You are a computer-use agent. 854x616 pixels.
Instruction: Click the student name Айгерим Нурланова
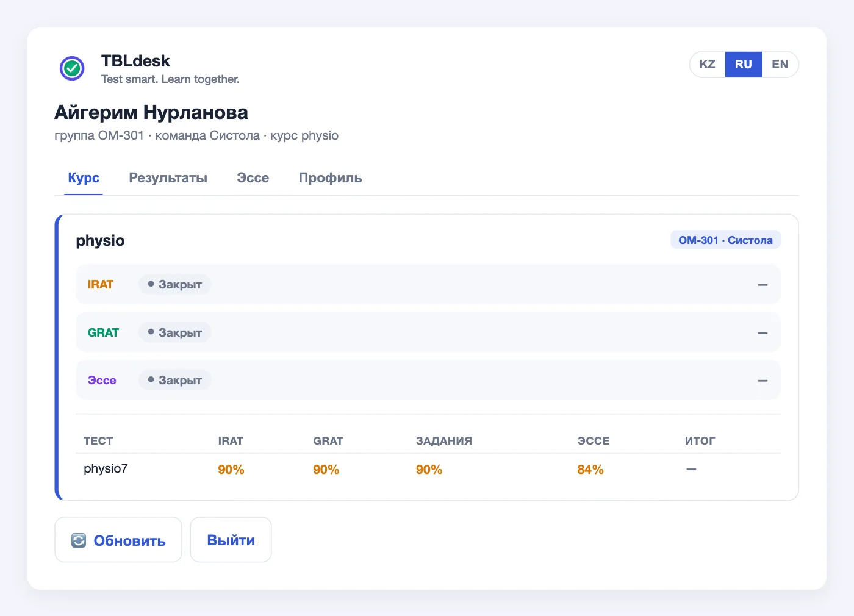(151, 112)
